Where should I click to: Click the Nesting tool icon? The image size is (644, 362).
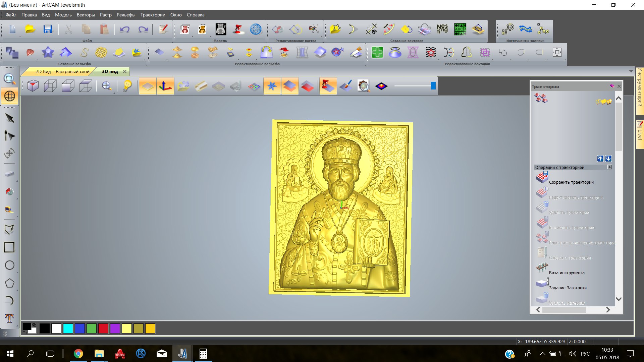click(442, 29)
